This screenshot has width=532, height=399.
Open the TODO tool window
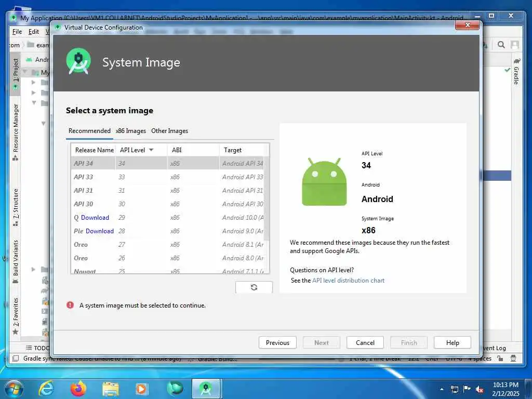point(38,348)
